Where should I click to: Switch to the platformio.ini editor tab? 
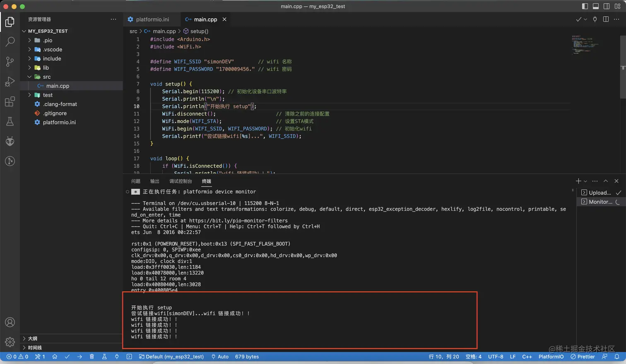click(x=152, y=19)
